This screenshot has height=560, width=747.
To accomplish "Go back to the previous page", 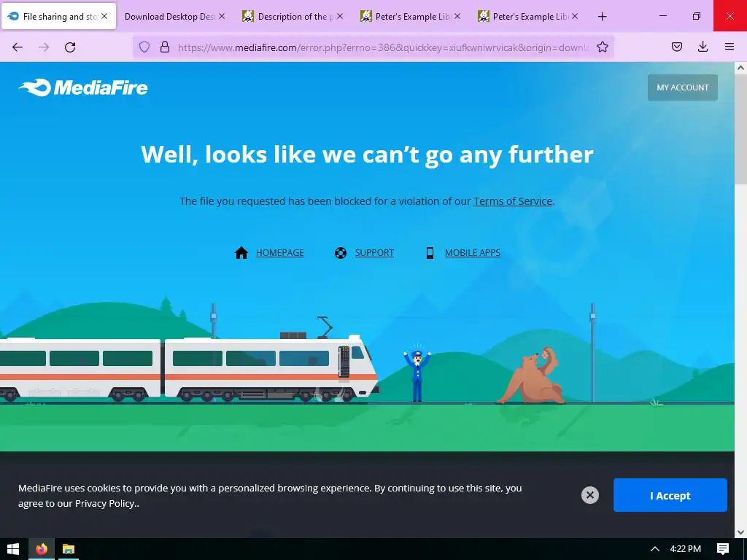I will point(18,47).
